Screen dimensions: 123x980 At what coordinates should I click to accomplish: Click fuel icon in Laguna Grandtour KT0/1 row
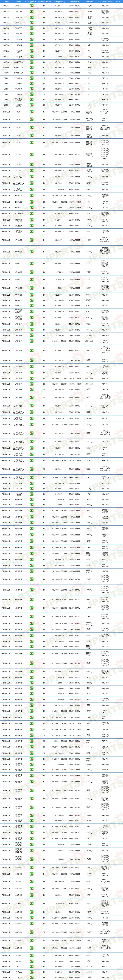[x=31, y=418]
